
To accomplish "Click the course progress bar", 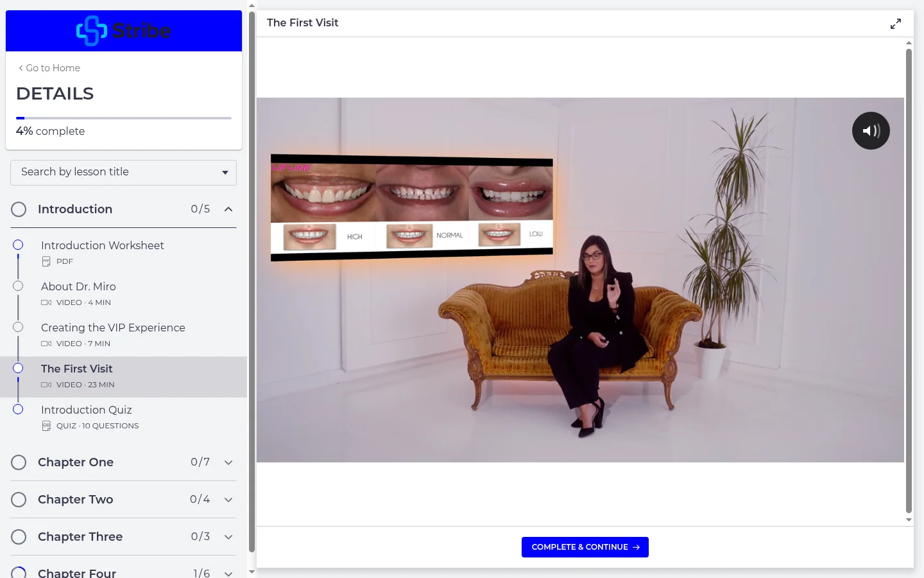I will pos(124,118).
